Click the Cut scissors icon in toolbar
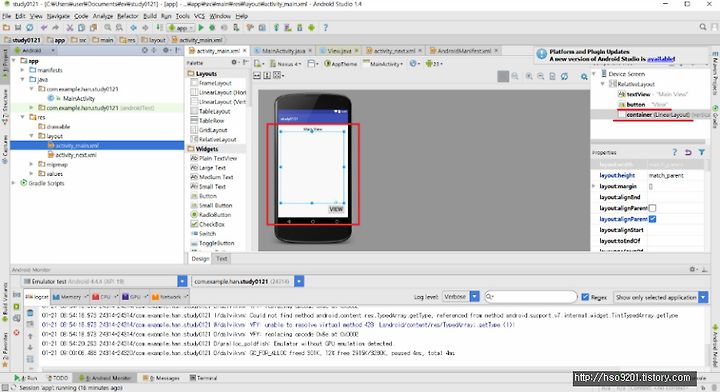This screenshot has width=720, height=392. point(70,28)
